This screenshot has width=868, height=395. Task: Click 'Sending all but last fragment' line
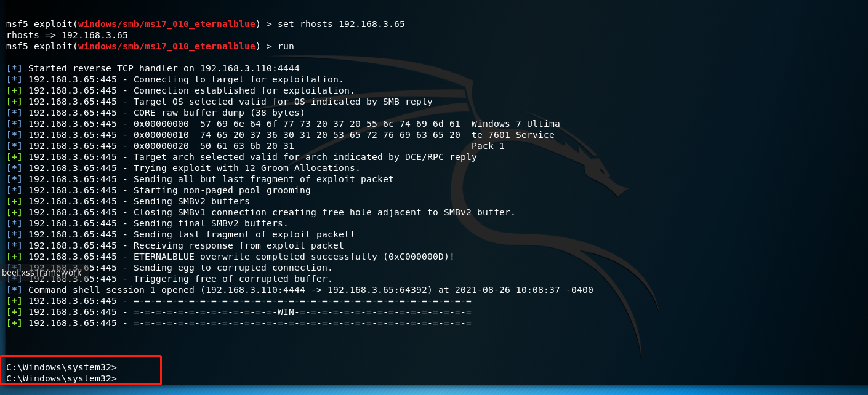point(200,179)
